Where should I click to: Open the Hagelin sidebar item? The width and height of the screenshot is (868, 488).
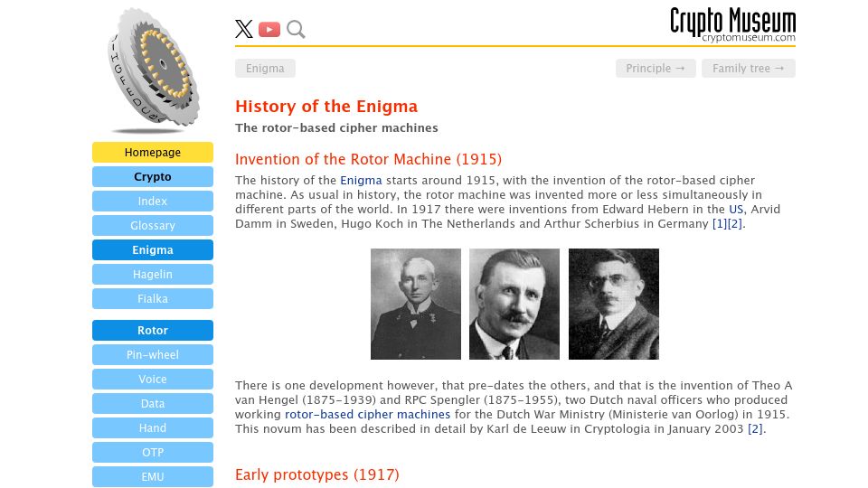153,274
